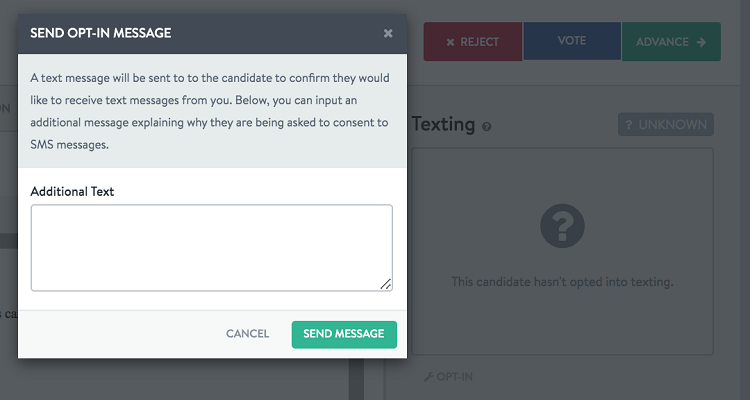Click the X icon inside Reject
This screenshot has height=400, width=750.
click(x=450, y=43)
